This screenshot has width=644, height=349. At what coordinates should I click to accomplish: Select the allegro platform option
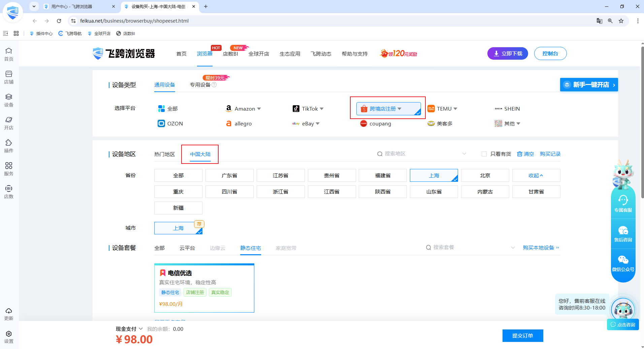pyautogui.click(x=238, y=123)
